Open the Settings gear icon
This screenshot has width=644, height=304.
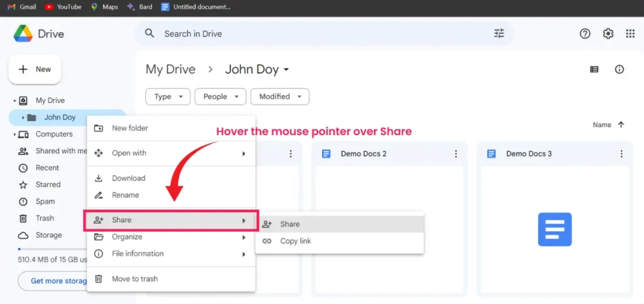tap(608, 34)
